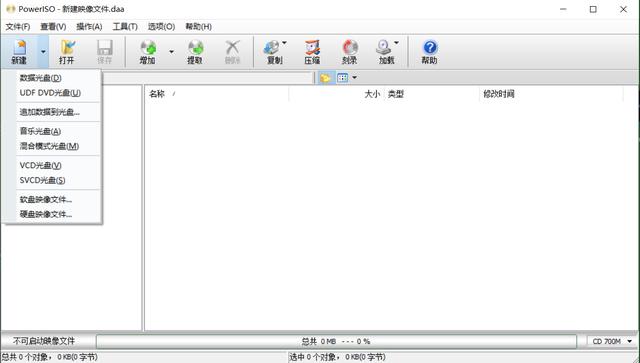Viewport: 640px width, 363px height.
Task: Click the 增加 (Add) toolbar icon
Action: tap(148, 52)
